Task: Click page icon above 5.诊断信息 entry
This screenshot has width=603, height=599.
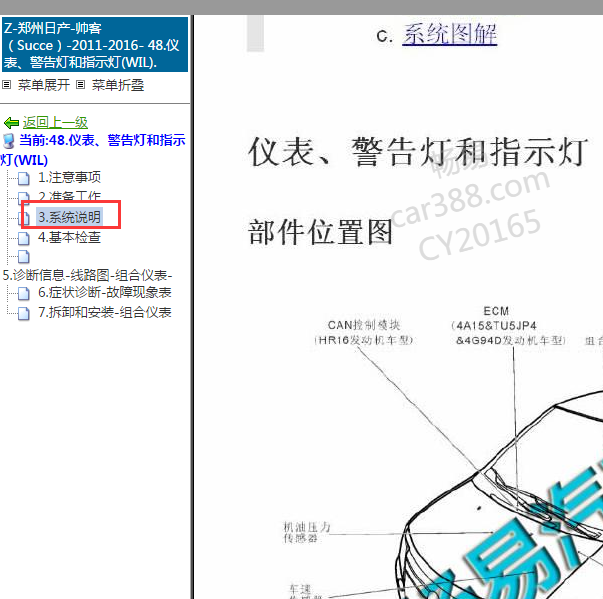Action: point(24,257)
